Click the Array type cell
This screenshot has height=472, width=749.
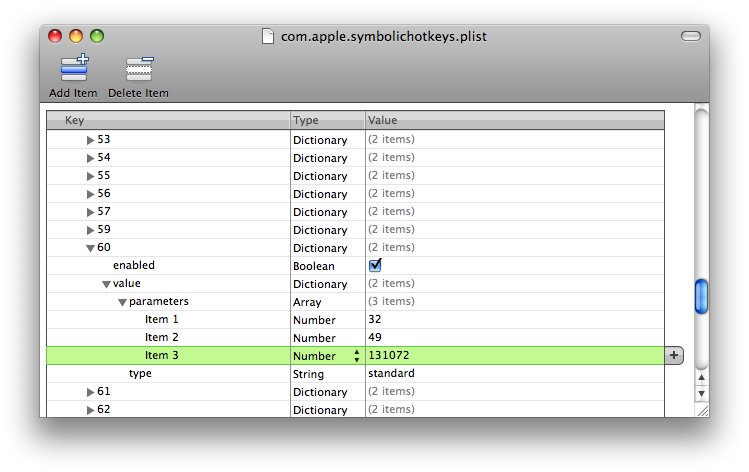point(307,302)
